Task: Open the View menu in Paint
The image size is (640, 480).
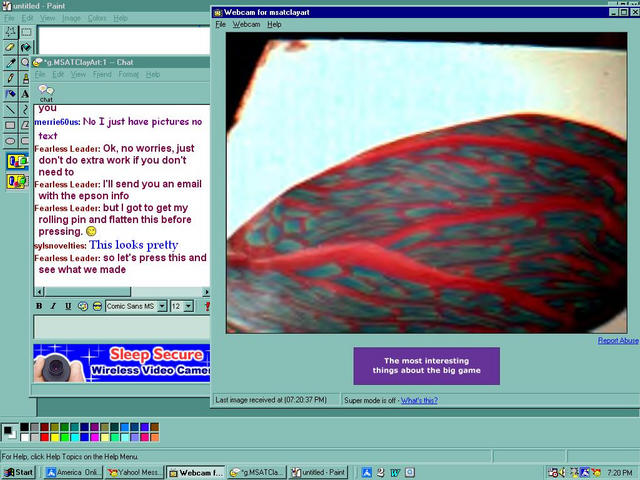Action: tap(47, 18)
